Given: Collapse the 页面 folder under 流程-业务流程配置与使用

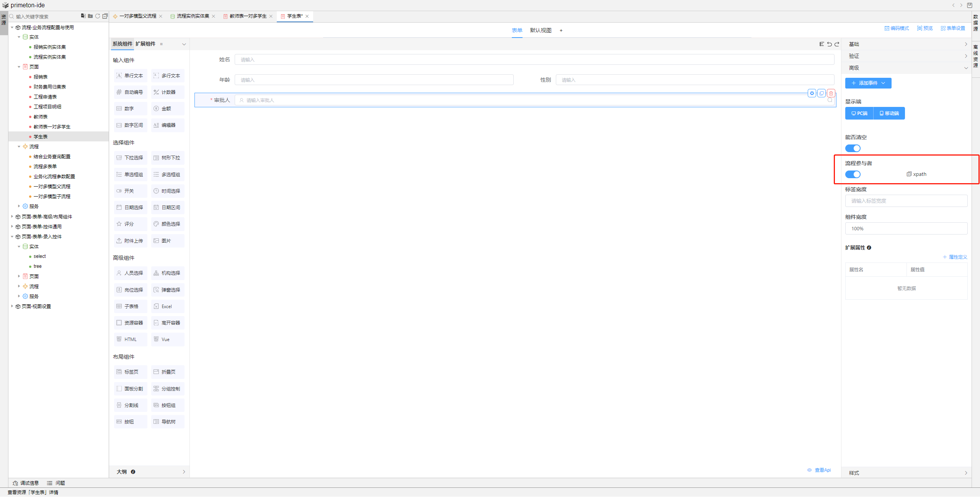Looking at the screenshot, I should [19, 67].
